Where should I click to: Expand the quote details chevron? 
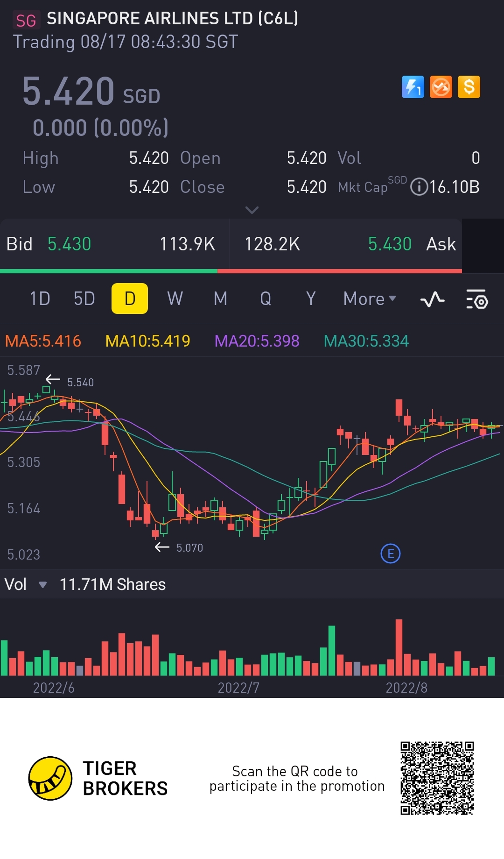pyautogui.click(x=252, y=210)
